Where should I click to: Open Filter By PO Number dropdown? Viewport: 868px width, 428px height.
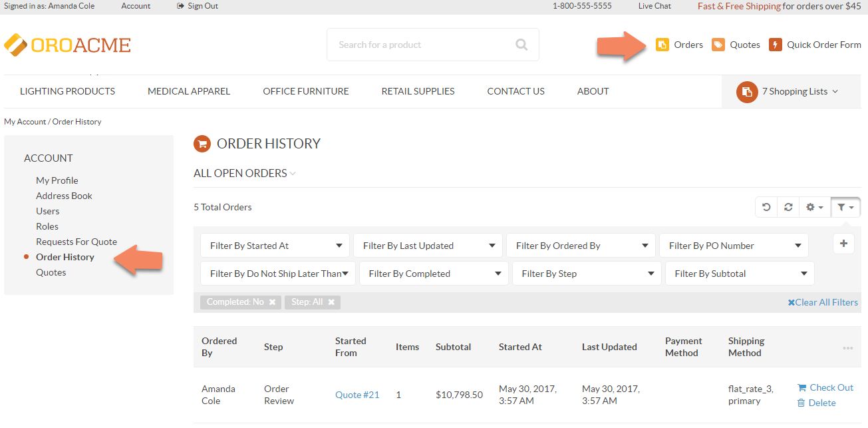click(734, 246)
